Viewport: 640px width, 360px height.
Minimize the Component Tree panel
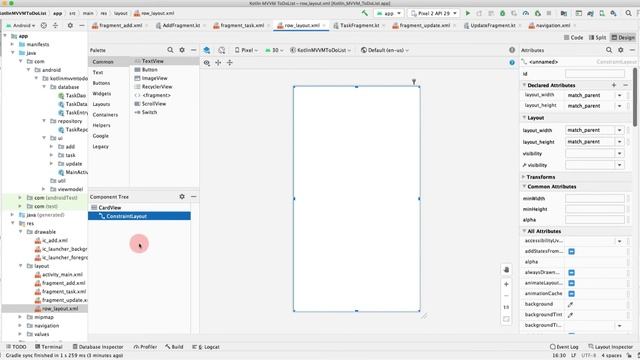pyautogui.click(x=193, y=196)
